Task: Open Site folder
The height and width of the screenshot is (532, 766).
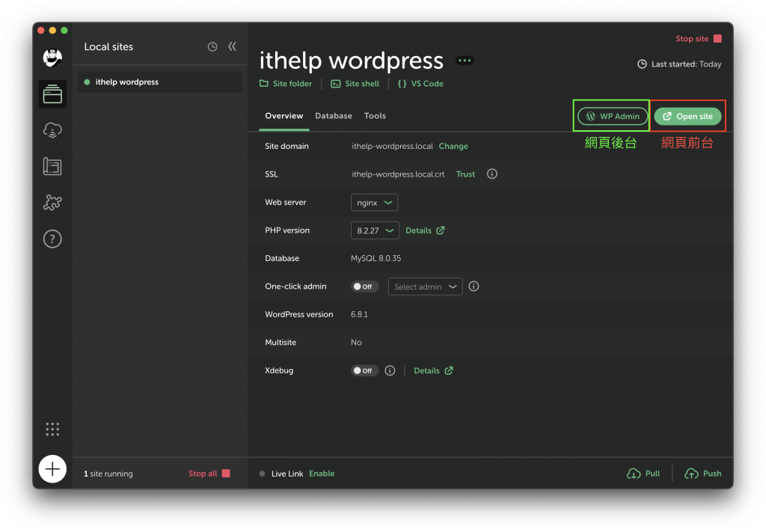Action: [x=285, y=84]
